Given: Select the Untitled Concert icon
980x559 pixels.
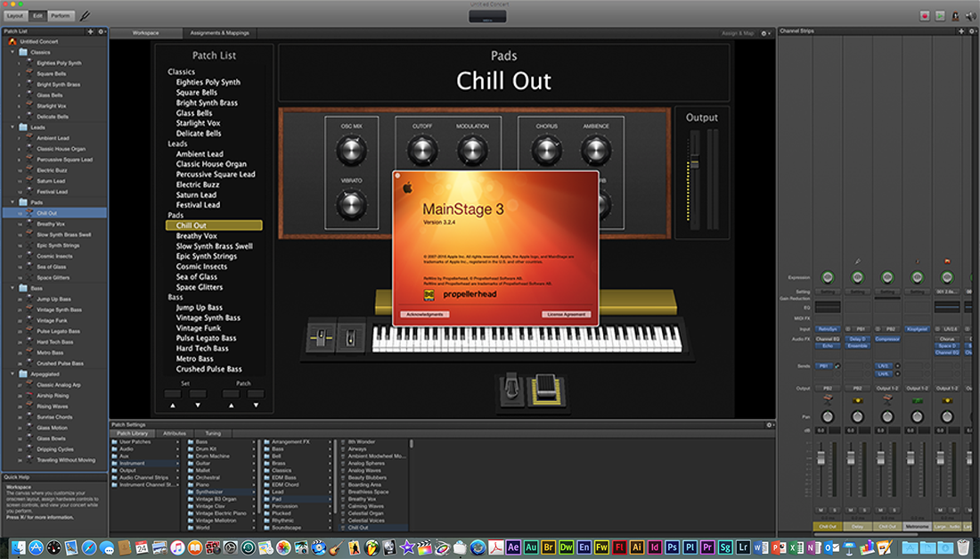Looking at the screenshot, I should point(12,41).
